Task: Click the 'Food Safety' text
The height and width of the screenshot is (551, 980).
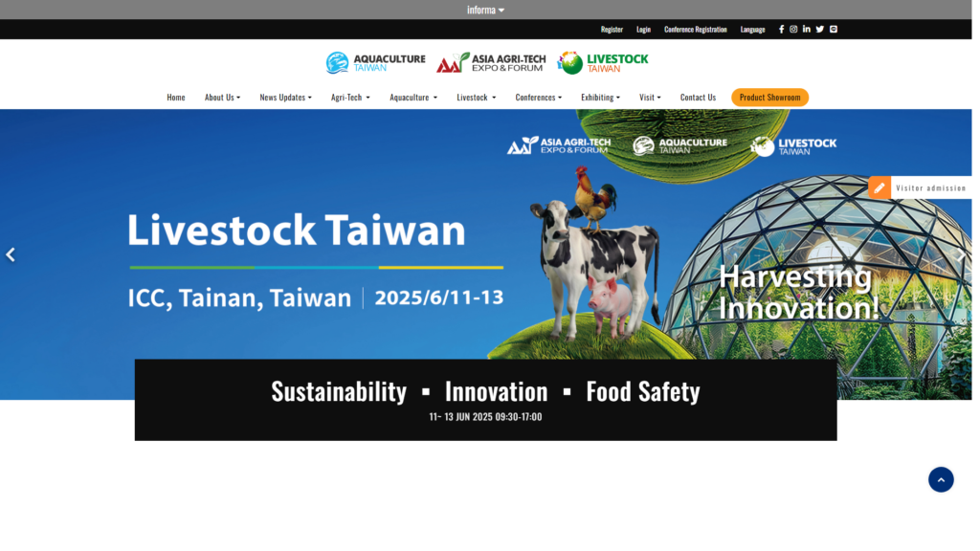Action: click(x=643, y=391)
